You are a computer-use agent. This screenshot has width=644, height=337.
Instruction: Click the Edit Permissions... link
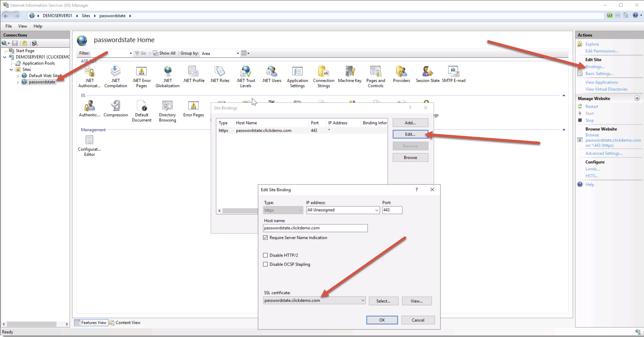click(602, 51)
